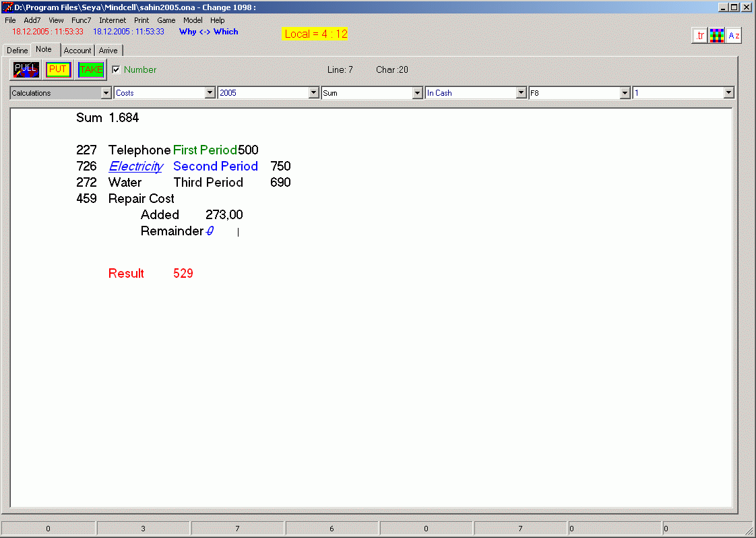The image size is (756, 538).
Task: Open the Print menu
Action: [x=141, y=20]
